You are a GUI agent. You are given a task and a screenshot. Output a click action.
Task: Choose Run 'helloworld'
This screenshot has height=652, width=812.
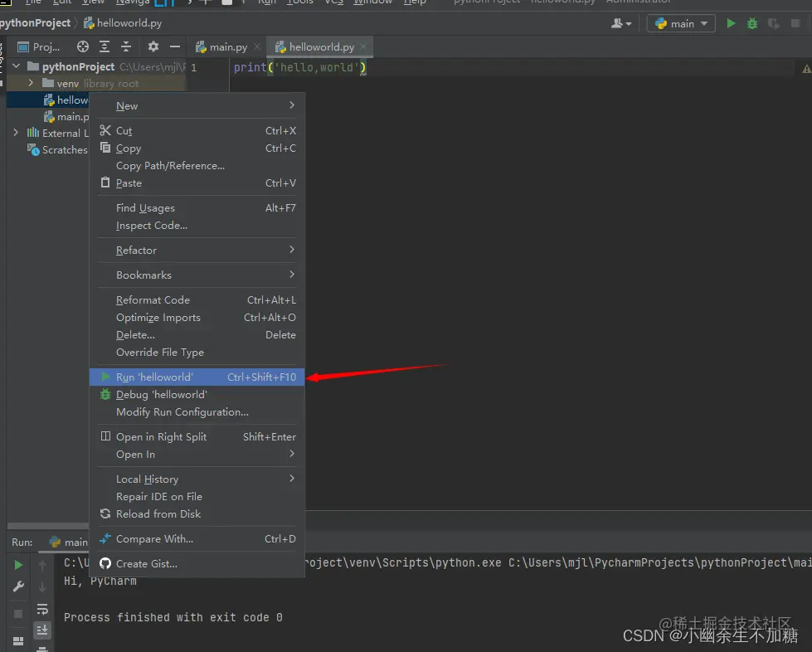pos(197,377)
